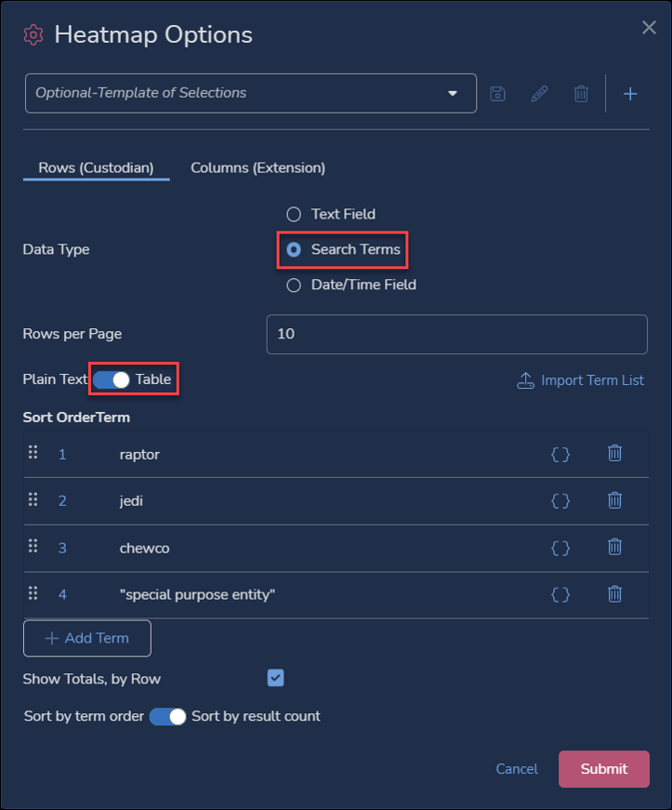Viewport: 672px width, 810px height.
Task: Delete the chewco term
Action: (614, 547)
